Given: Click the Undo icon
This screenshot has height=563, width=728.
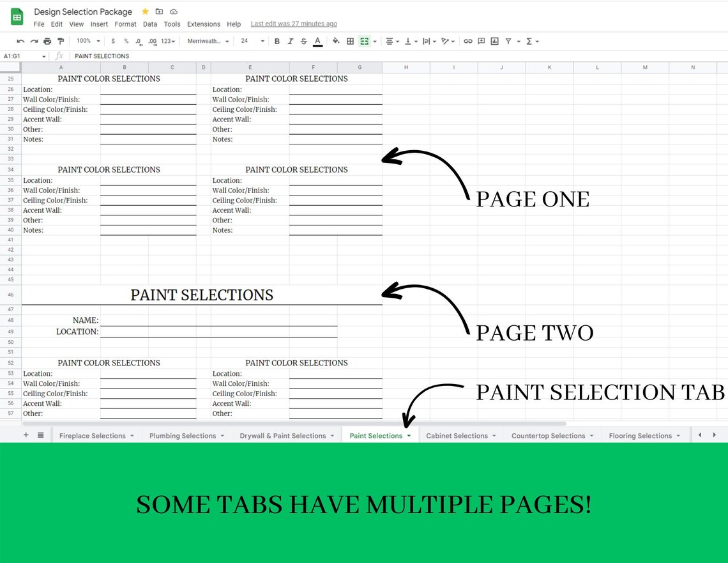Looking at the screenshot, I should pos(20,41).
